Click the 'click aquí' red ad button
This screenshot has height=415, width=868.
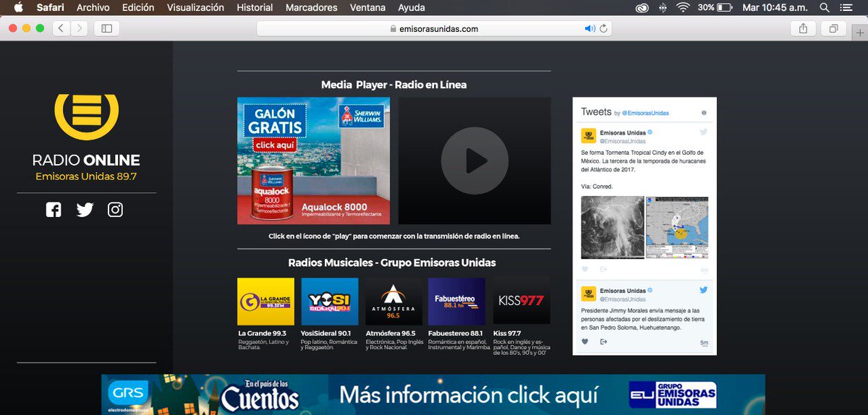click(x=275, y=145)
